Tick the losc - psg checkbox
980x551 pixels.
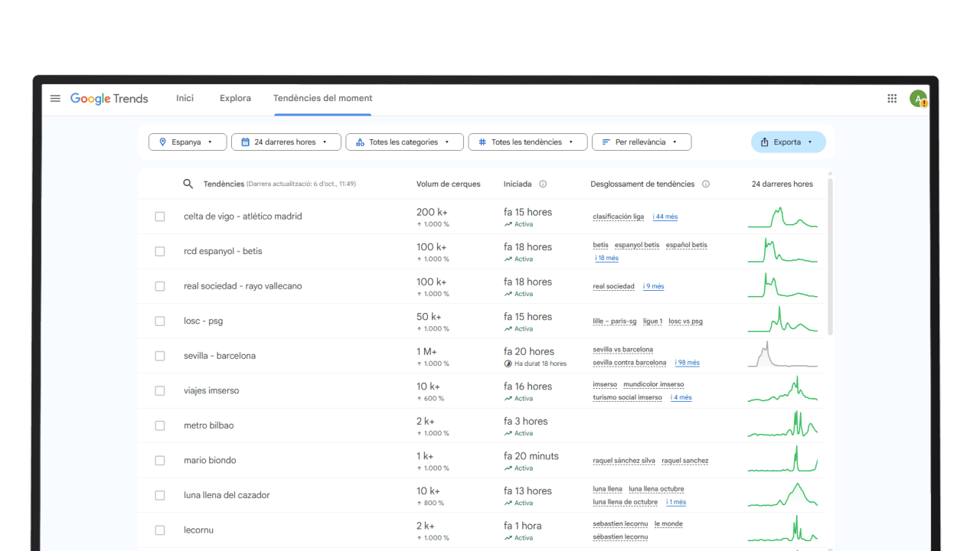[160, 321]
